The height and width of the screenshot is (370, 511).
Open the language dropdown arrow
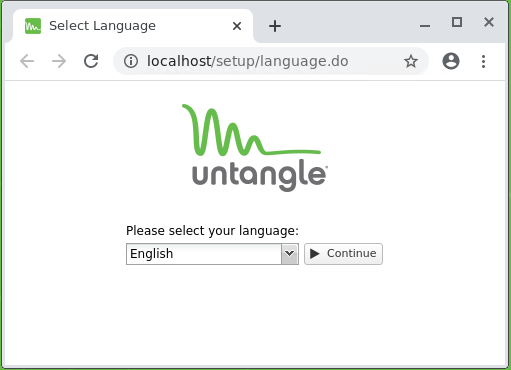290,254
